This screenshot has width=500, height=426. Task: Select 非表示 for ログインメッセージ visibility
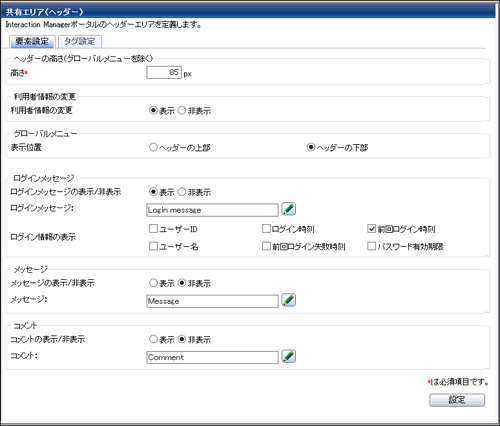[x=182, y=192]
